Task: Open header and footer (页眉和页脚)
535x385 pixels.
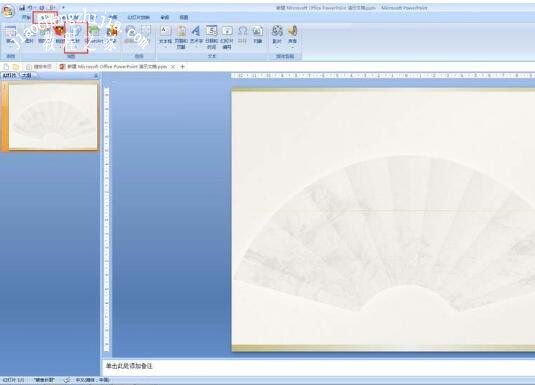Action: click(x=181, y=37)
